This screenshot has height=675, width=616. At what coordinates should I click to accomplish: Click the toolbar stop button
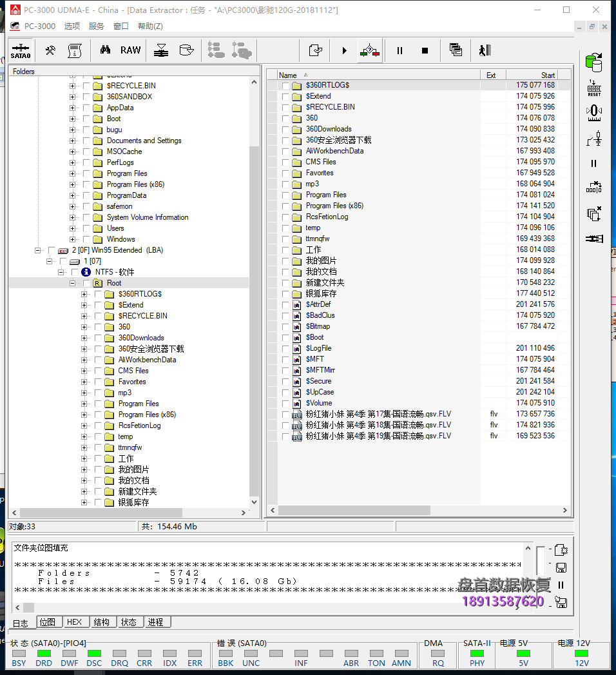click(425, 51)
